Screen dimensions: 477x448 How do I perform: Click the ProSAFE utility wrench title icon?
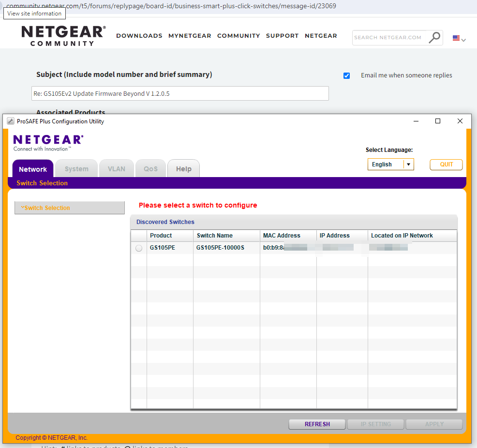(x=11, y=121)
